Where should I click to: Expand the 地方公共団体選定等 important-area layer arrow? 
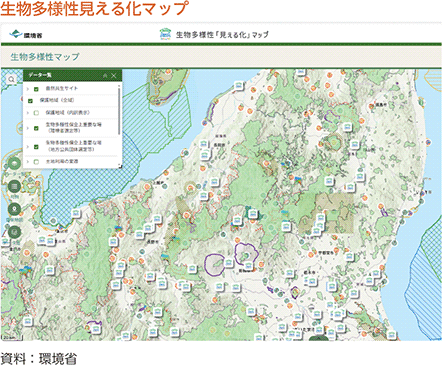(x=28, y=147)
